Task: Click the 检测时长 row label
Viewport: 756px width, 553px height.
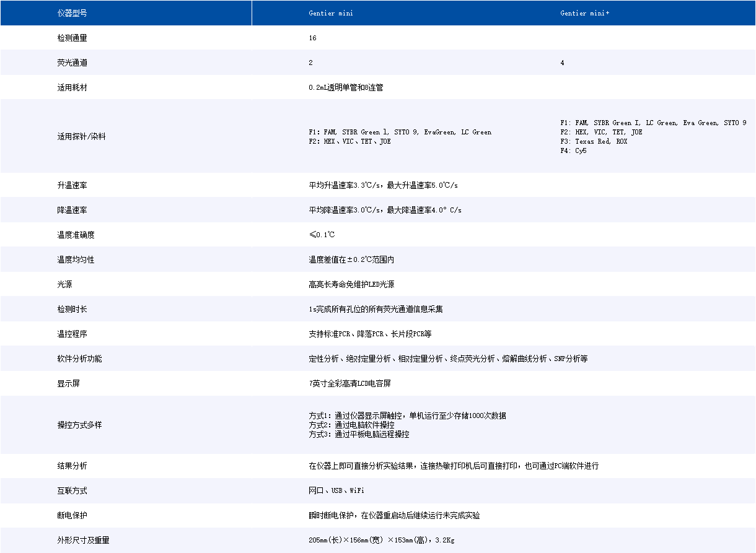Action: (72, 308)
